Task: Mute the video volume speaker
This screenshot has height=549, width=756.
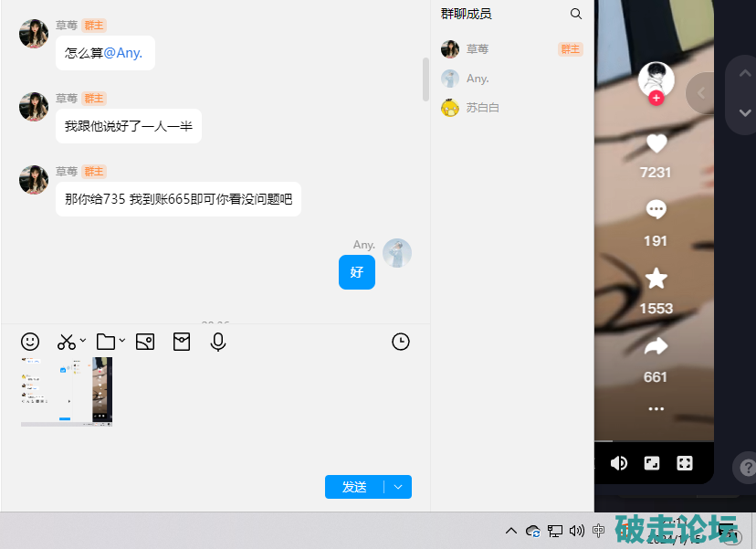Action: [x=619, y=463]
